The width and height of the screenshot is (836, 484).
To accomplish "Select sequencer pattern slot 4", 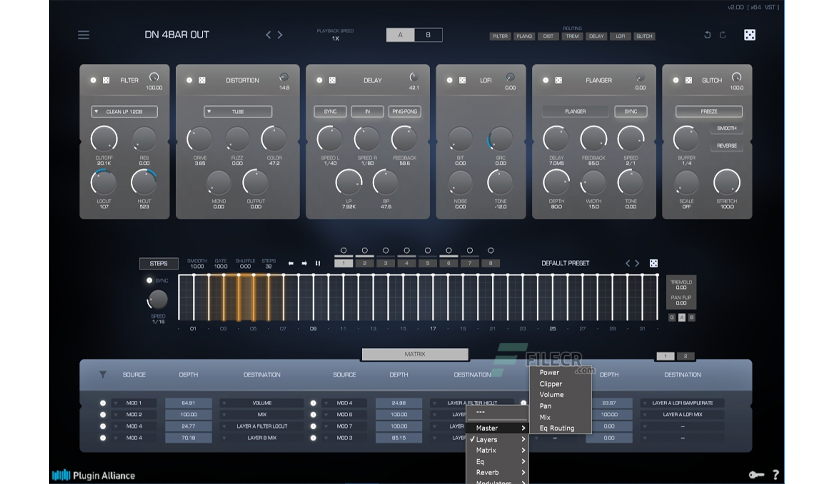I will (406, 263).
